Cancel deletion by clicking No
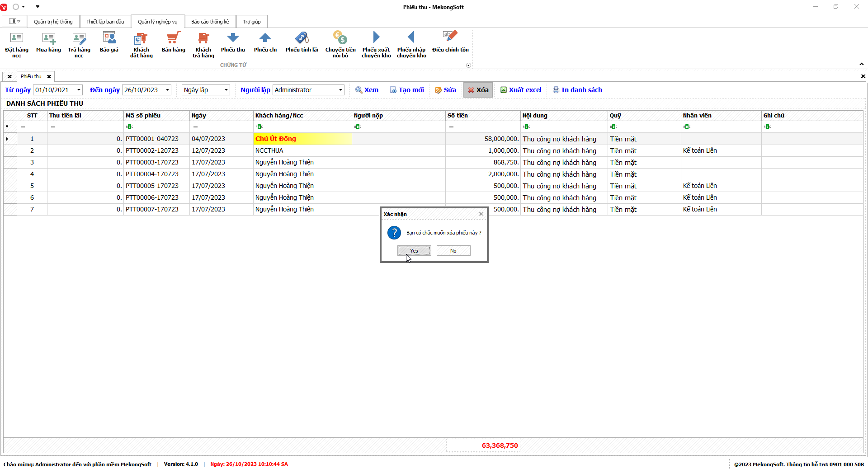The height and width of the screenshot is (469, 868). point(453,251)
